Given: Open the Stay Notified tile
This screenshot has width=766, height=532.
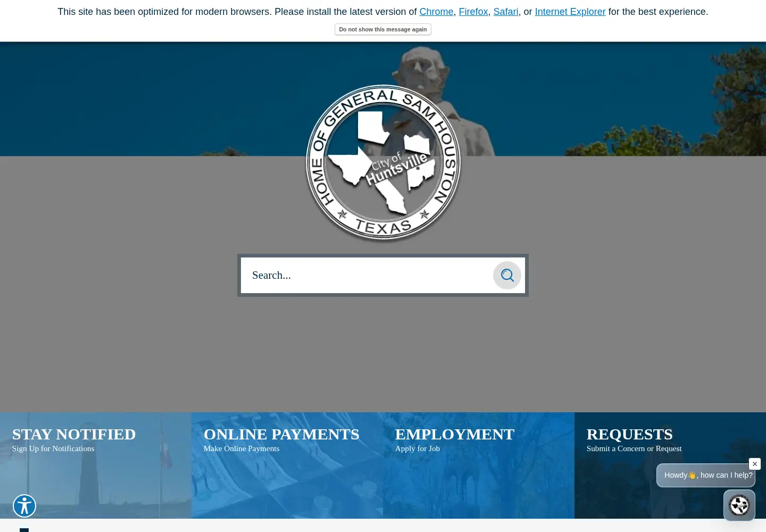Looking at the screenshot, I should coord(96,465).
